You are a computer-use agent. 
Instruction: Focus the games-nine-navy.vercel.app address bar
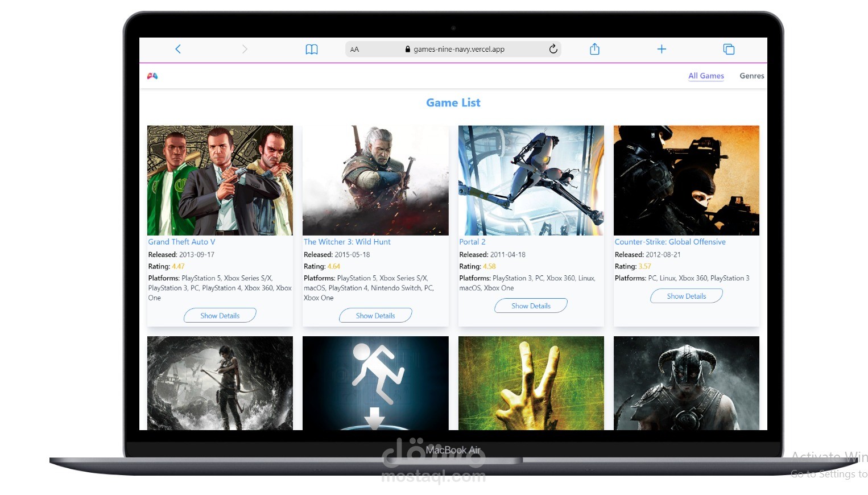tap(453, 49)
